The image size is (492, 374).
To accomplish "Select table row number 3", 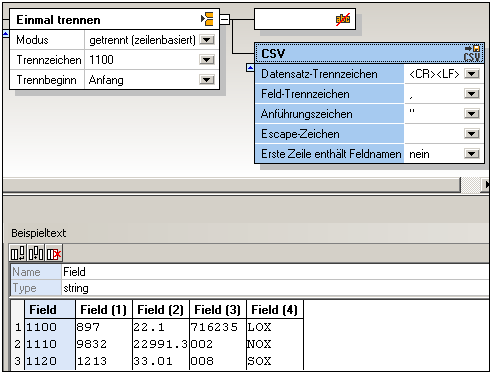I will click(x=18, y=361).
